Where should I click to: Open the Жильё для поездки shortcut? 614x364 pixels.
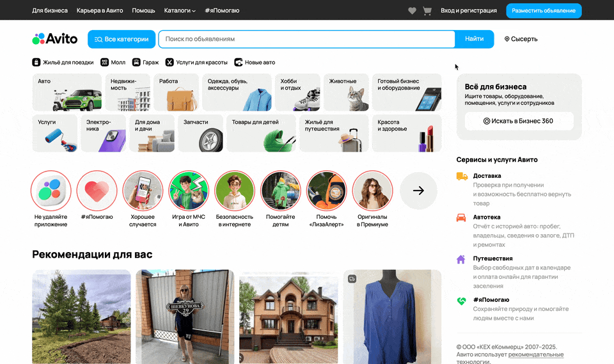(x=63, y=62)
